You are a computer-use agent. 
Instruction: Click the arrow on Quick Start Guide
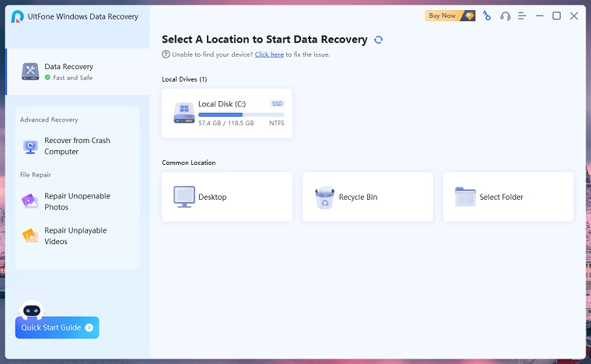[89, 327]
